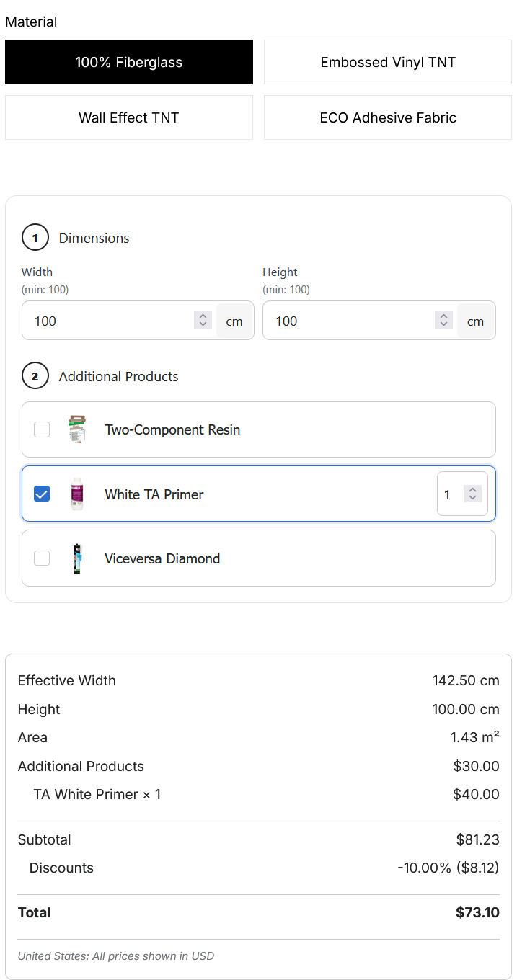Click the White TA Primer bottle image

coord(77,494)
